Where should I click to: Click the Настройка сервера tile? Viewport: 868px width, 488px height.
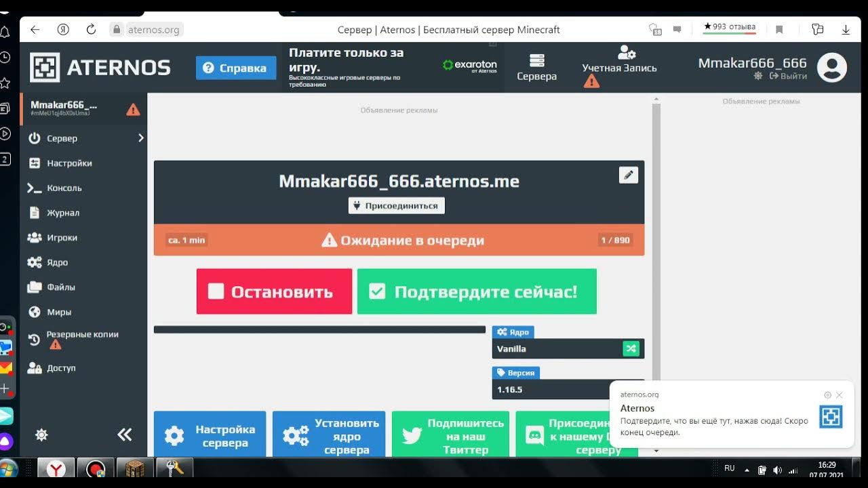click(x=210, y=434)
